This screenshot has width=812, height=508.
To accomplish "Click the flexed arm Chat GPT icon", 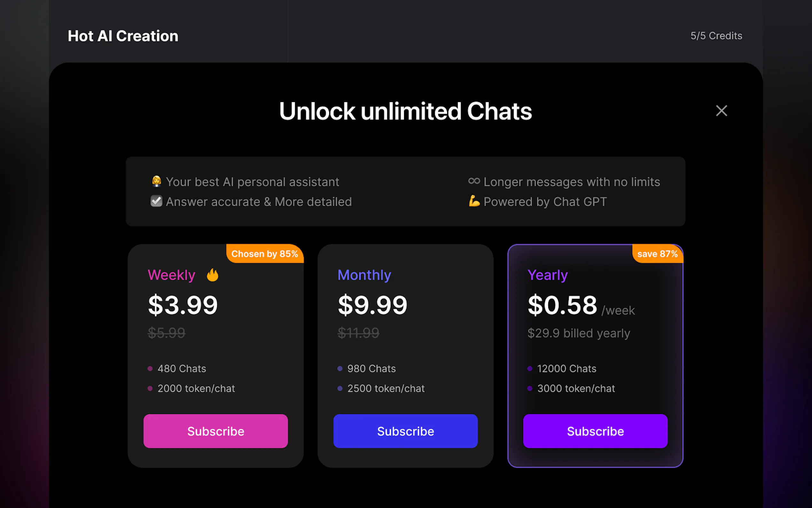I will (x=474, y=202).
